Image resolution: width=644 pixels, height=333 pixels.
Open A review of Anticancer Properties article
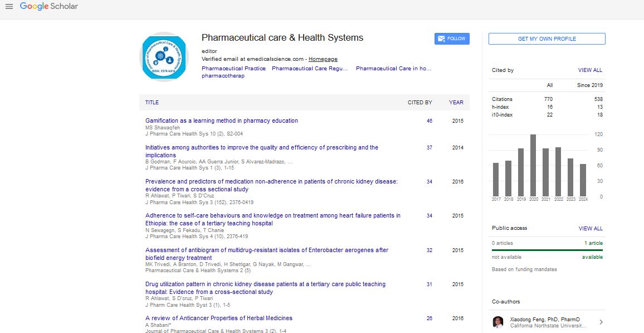(x=219, y=318)
